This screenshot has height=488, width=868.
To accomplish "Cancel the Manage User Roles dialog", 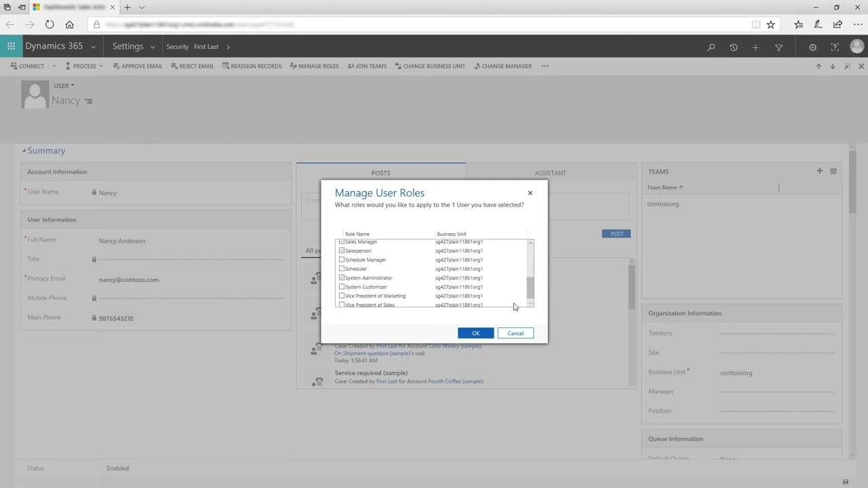I will (x=515, y=333).
